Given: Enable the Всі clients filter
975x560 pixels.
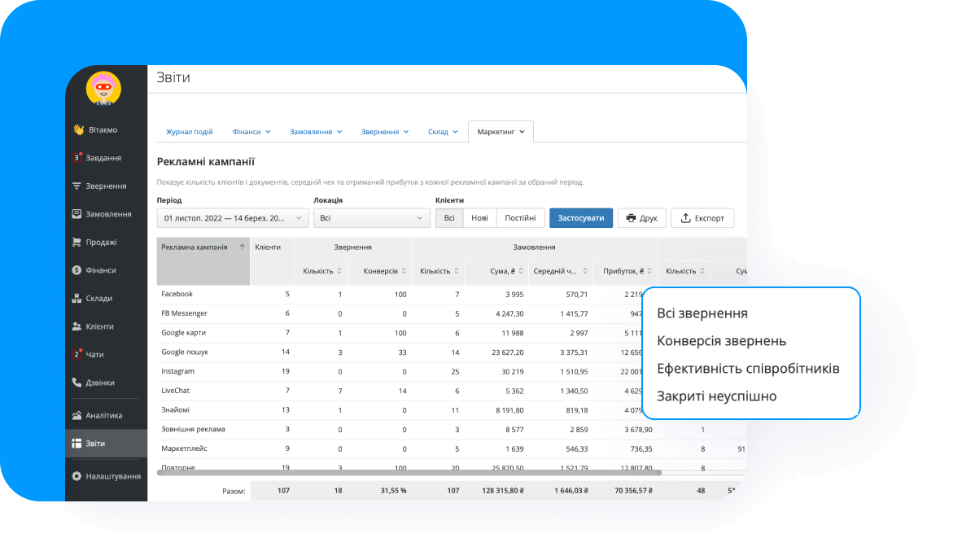Looking at the screenshot, I should tap(449, 217).
